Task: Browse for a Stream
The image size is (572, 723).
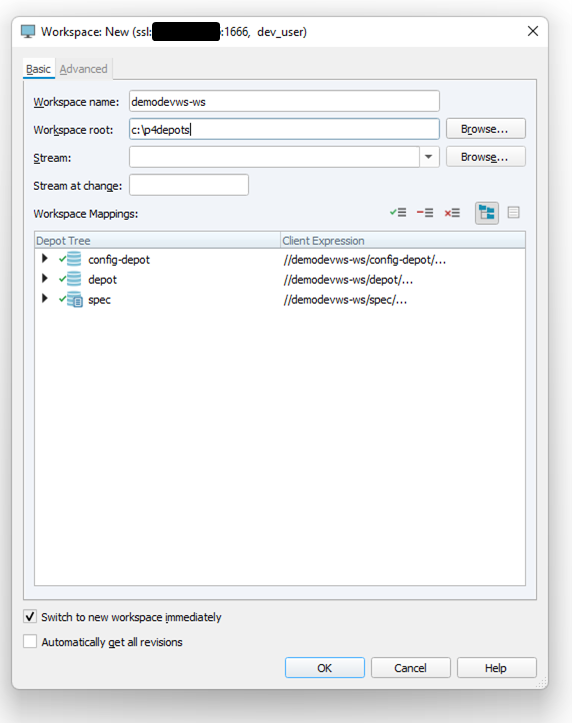Action: [486, 157]
